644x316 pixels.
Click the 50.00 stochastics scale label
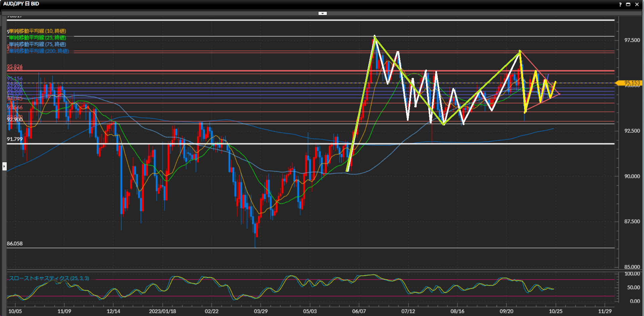(x=633, y=288)
